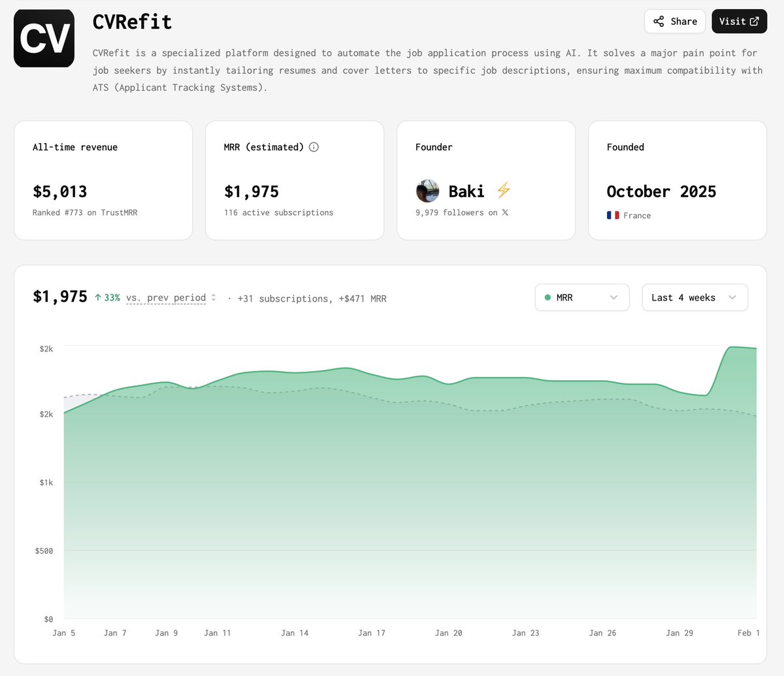Click the 'Jan 23' axis label
784x676 pixels.
[526, 633]
